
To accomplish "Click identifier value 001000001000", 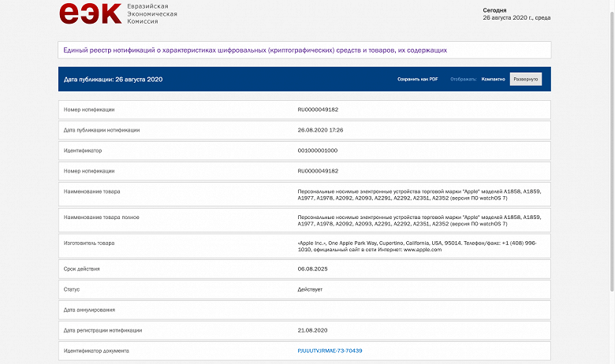I will (317, 150).
